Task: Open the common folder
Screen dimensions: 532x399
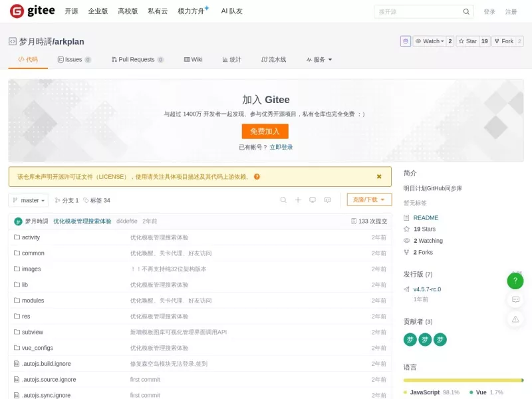Action: coord(33,253)
